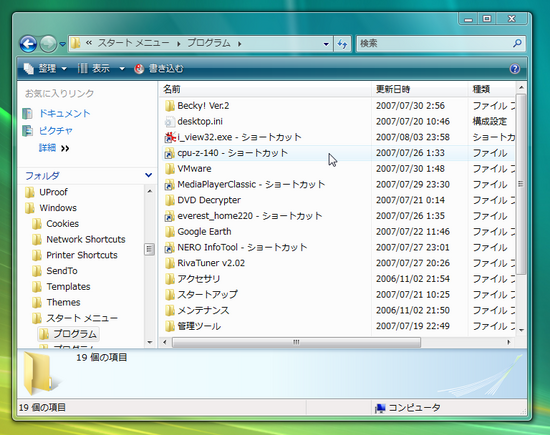550x435 pixels.
Task: Select the everest_home220 shortcut icon
Action: point(170,216)
